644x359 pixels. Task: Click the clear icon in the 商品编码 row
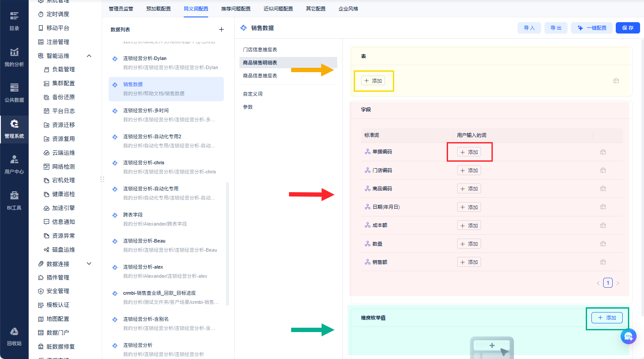point(603,189)
